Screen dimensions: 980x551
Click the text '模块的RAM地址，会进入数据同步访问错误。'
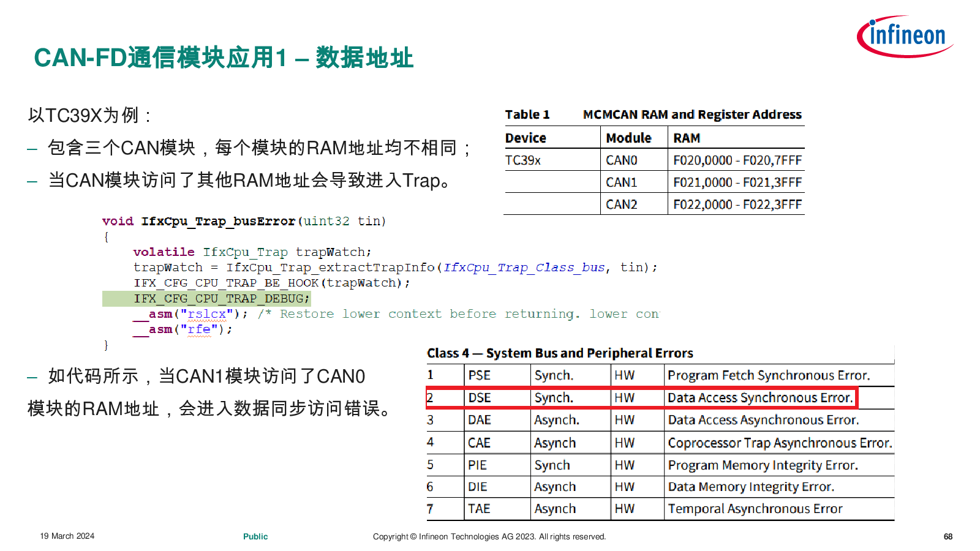210,408
